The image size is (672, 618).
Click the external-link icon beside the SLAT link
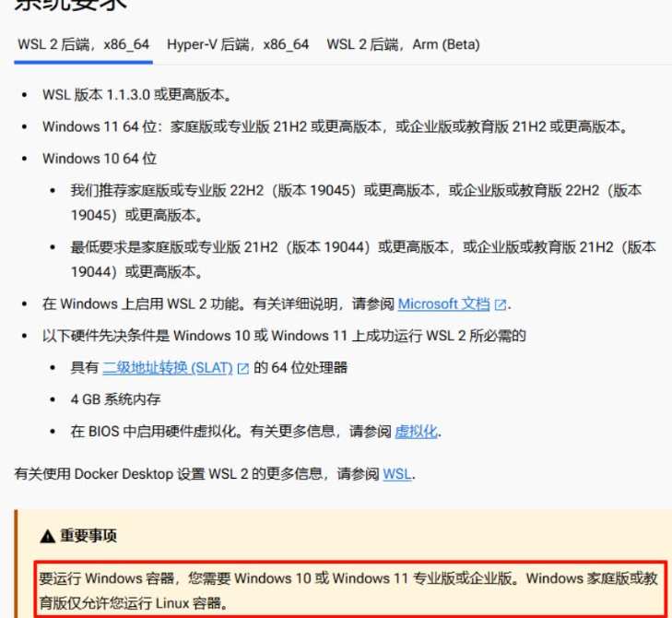[x=243, y=368]
